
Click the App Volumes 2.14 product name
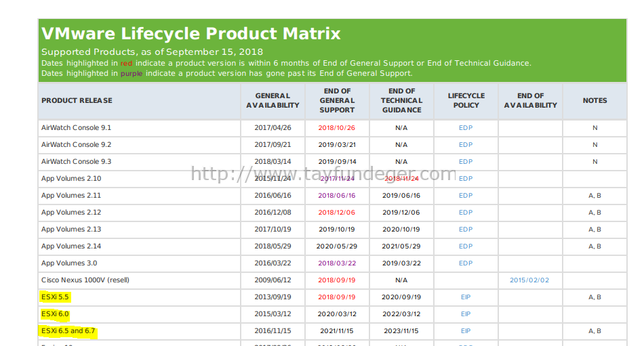tap(71, 246)
